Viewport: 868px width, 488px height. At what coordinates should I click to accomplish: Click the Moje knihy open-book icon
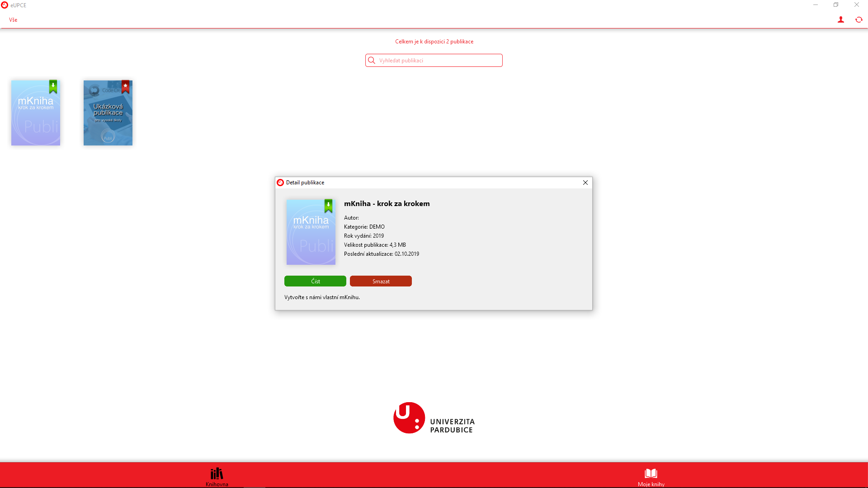(x=651, y=474)
